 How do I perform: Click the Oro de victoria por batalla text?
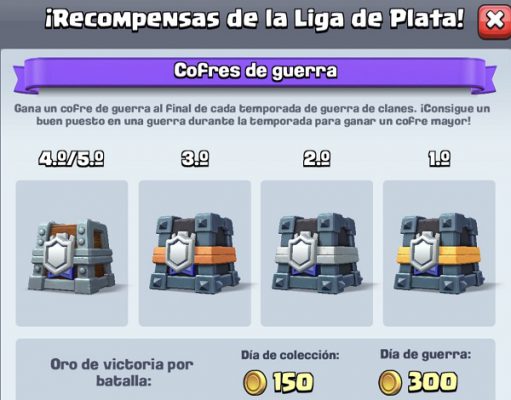pos(122,372)
